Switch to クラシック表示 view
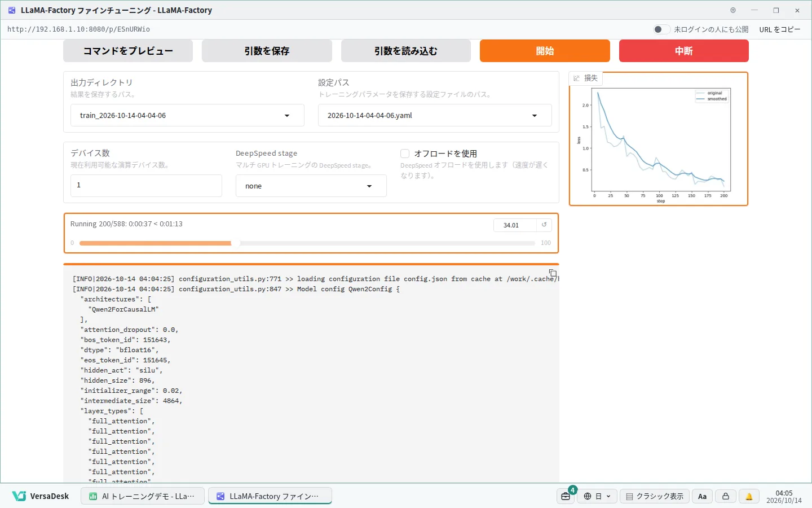 (x=655, y=496)
